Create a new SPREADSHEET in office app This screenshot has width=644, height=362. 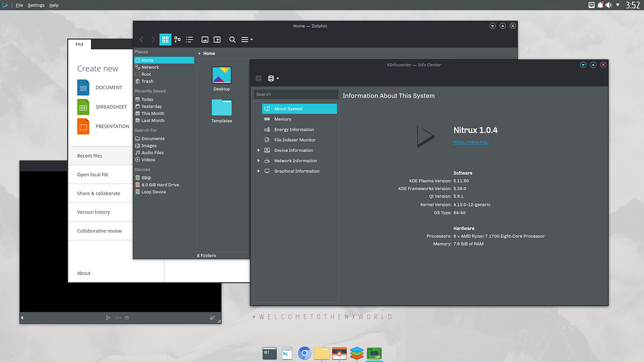tap(102, 107)
